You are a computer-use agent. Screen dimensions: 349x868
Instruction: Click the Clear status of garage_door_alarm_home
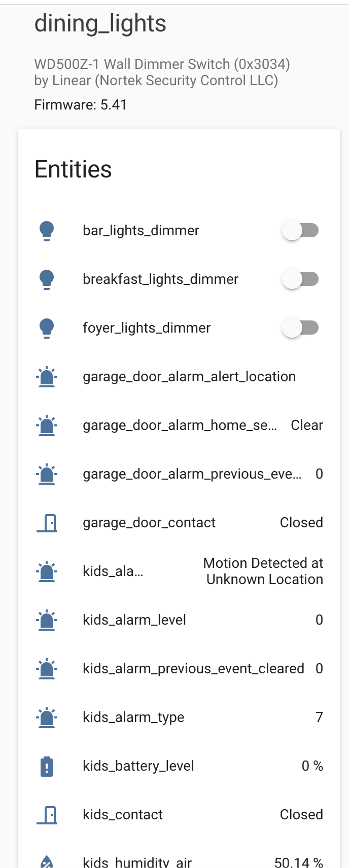coord(307,425)
